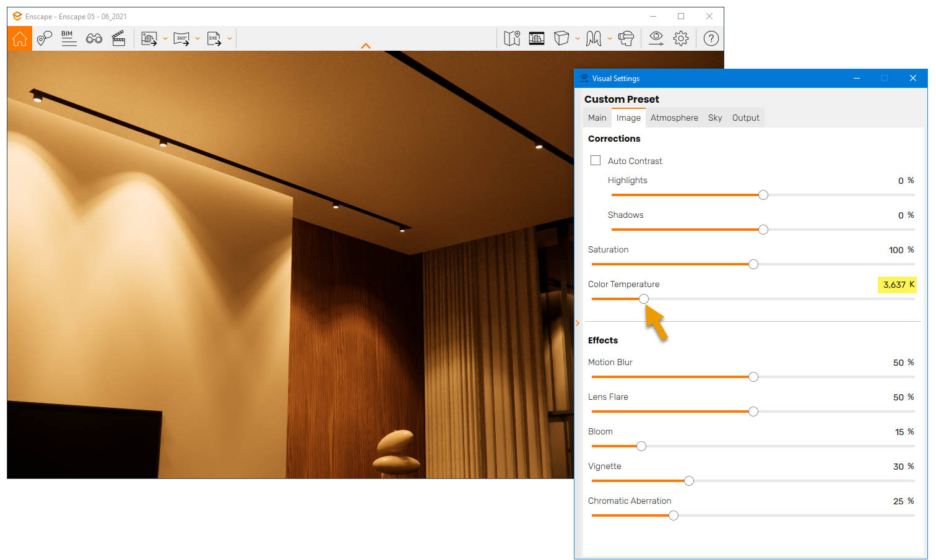Toggle orthographic projection cube icon
The width and height of the screenshot is (936, 560).
[561, 38]
